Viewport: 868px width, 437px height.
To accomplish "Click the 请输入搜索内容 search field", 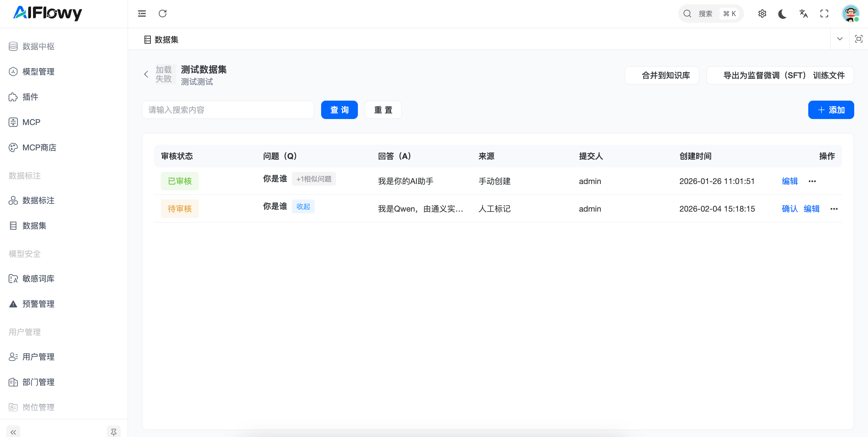I will (228, 110).
